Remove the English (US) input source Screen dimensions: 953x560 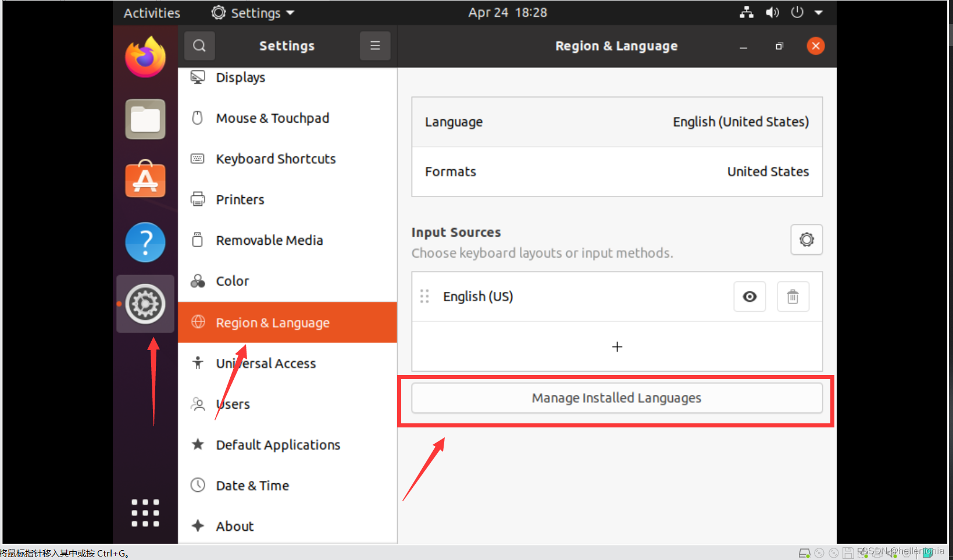(x=793, y=297)
